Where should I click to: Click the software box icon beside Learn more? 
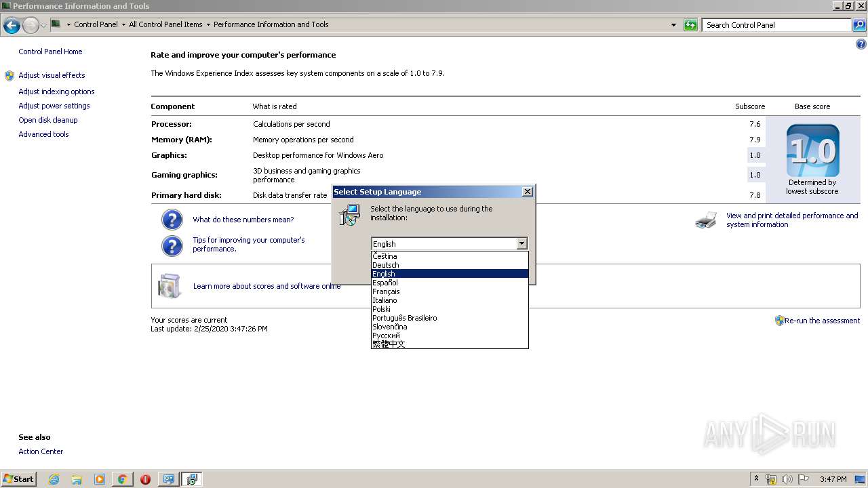[x=170, y=286]
